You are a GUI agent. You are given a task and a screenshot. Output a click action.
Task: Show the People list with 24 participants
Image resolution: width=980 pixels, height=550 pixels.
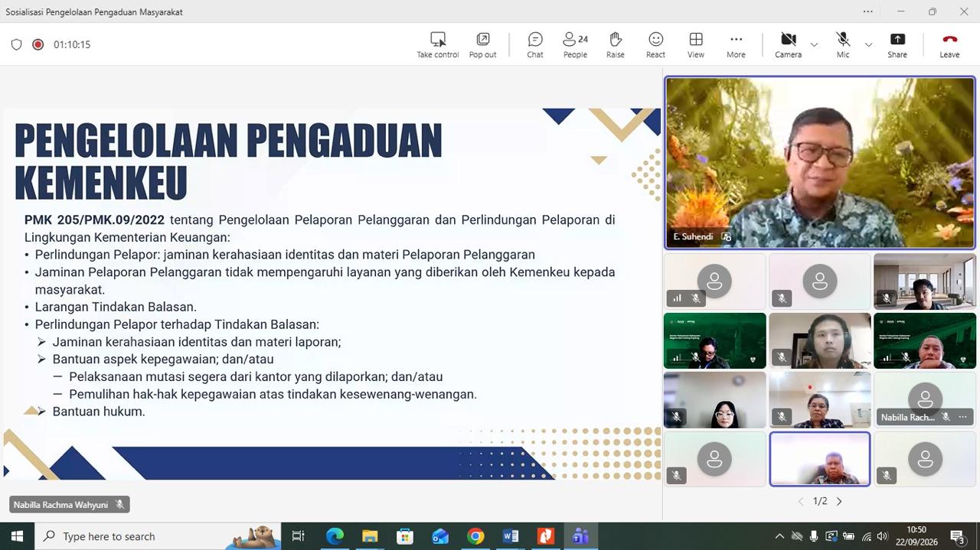click(575, 44)
